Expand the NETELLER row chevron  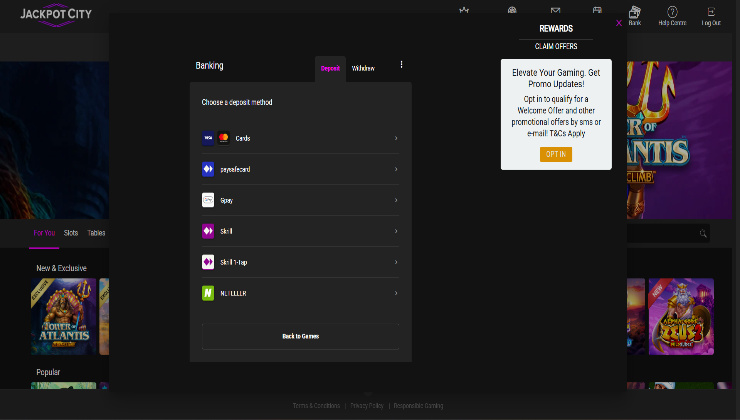click(396, 293)
